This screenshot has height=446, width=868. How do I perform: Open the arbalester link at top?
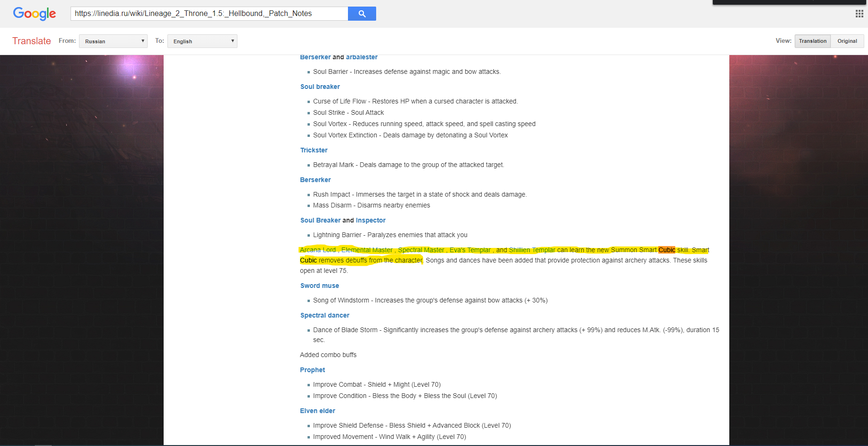[362, 57]
